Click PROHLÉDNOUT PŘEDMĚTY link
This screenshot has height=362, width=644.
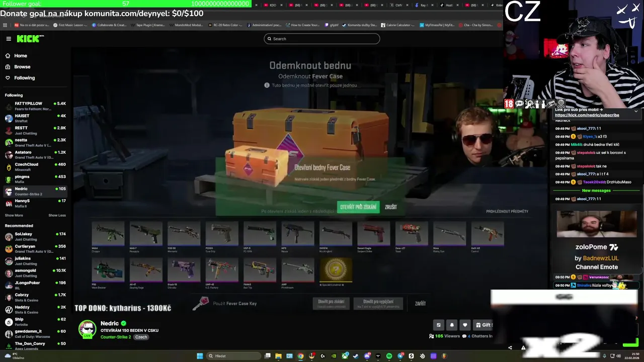click(x=507, y=212)
